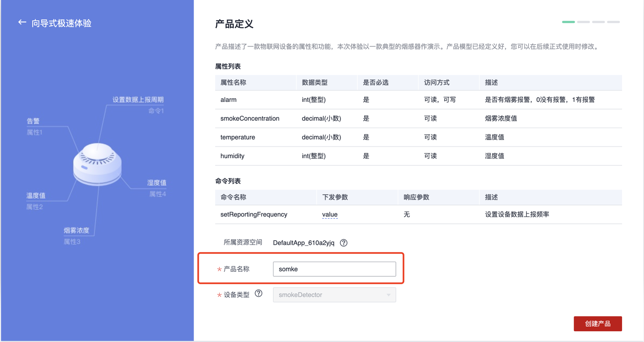This screenshot has width=644, height=342.
Task: Click the 设置设备数据上报频率 description cell
Action: 517,214
